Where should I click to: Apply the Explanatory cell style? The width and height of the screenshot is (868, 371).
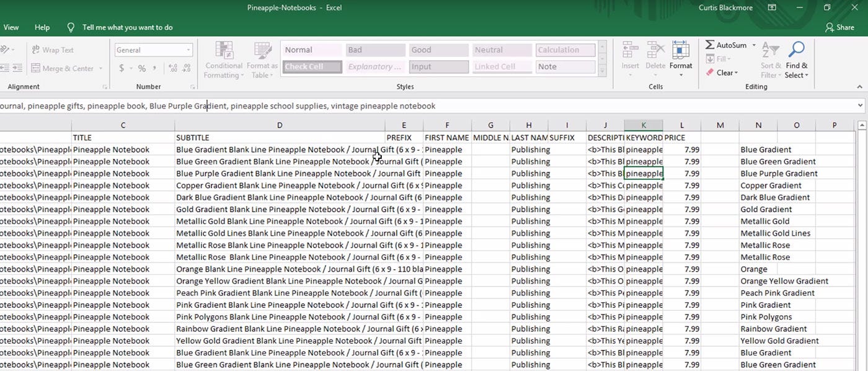click(x=375, y=67)
